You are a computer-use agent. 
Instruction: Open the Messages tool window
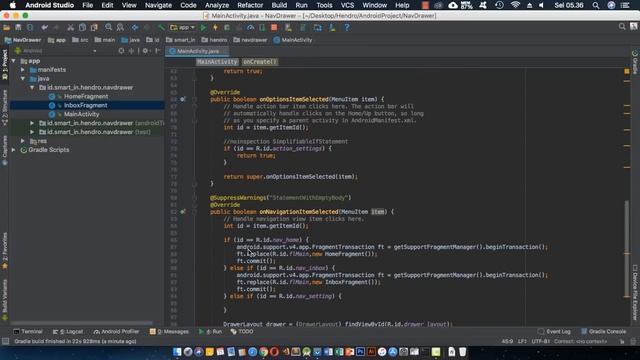pos(169,331)
